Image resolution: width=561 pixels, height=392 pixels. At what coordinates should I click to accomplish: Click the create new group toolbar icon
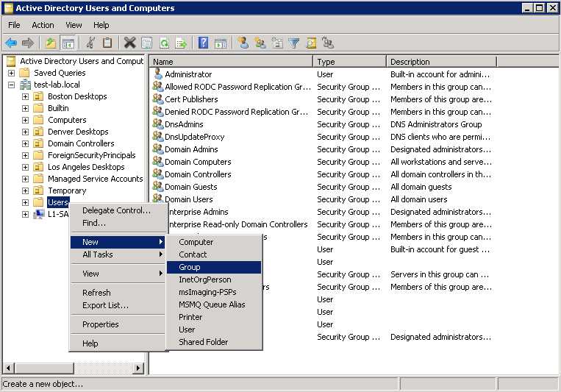(260, 43)
